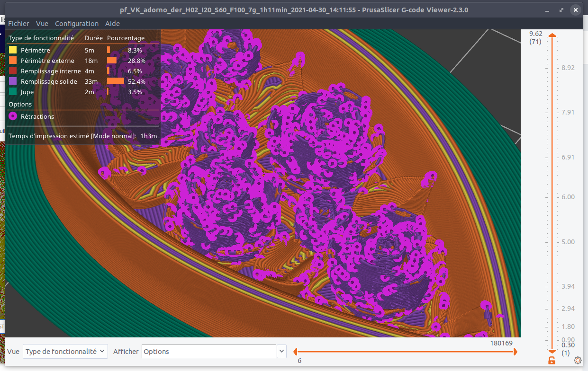Click bottom thumb of vertical layer slider
This screenshot has height=371, width=588.
(x=552, y=351)
